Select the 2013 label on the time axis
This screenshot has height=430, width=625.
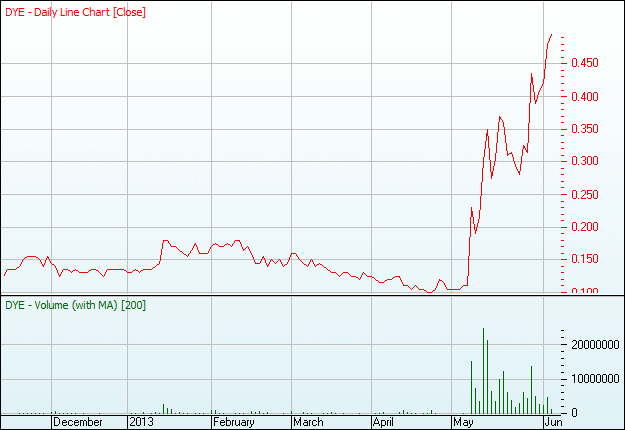pos(142,422)
